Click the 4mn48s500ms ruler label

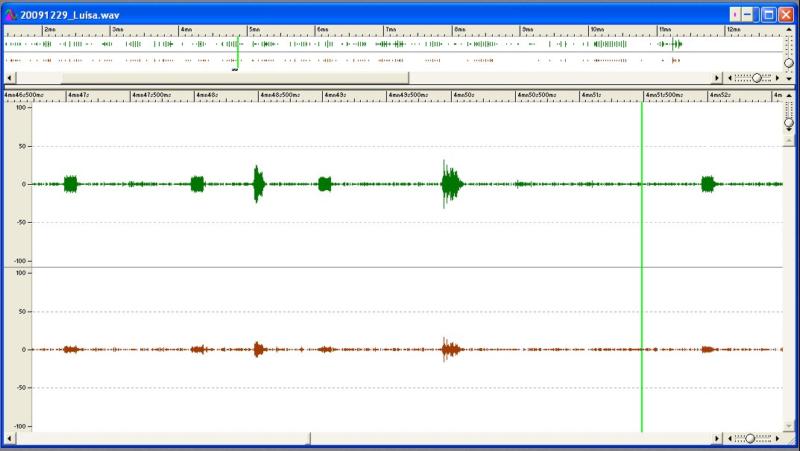point(280,95)
